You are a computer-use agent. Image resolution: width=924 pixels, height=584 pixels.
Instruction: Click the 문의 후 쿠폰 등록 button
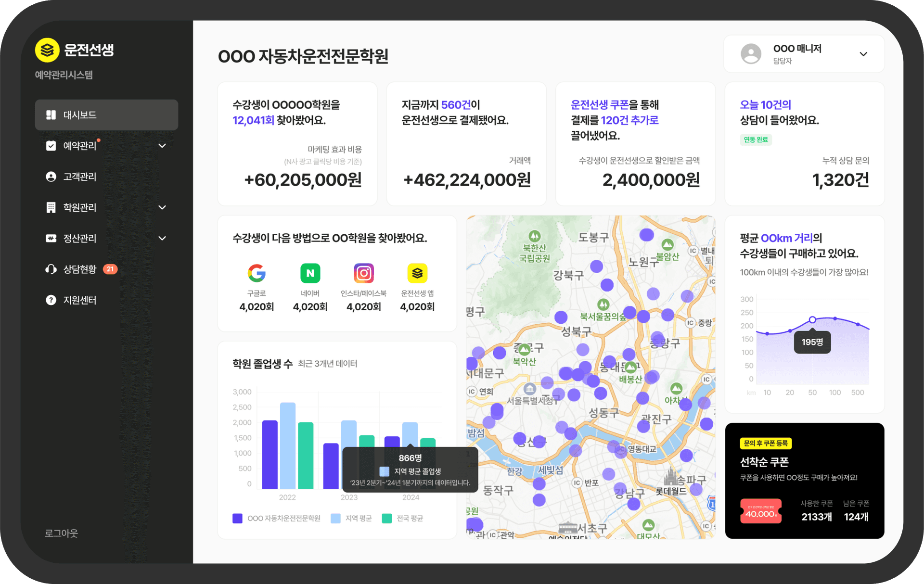(766, 443)
